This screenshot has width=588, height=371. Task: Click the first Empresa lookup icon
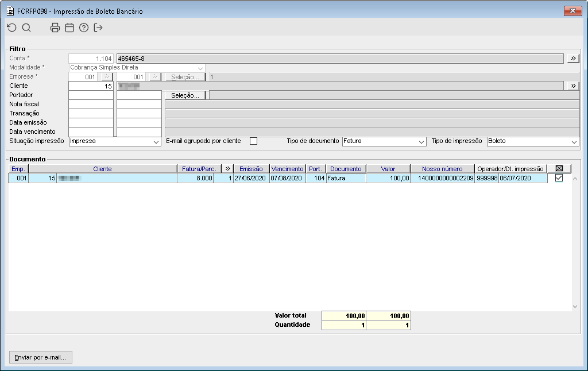[107, 76]
